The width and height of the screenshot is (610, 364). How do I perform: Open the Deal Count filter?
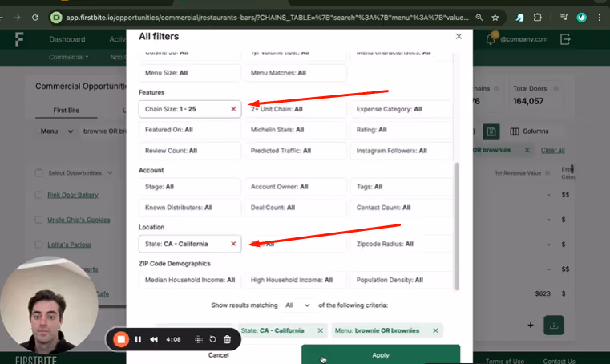click(x=296, y=208)
